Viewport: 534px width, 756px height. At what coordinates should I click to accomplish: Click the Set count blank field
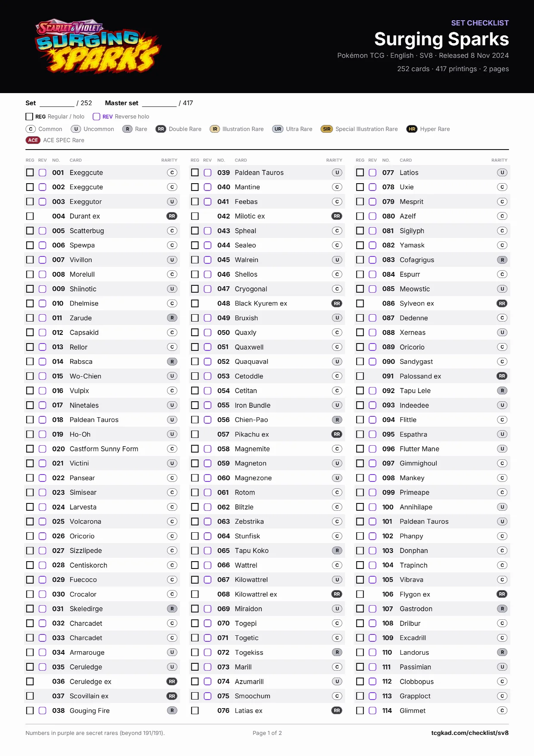(57, 103)
